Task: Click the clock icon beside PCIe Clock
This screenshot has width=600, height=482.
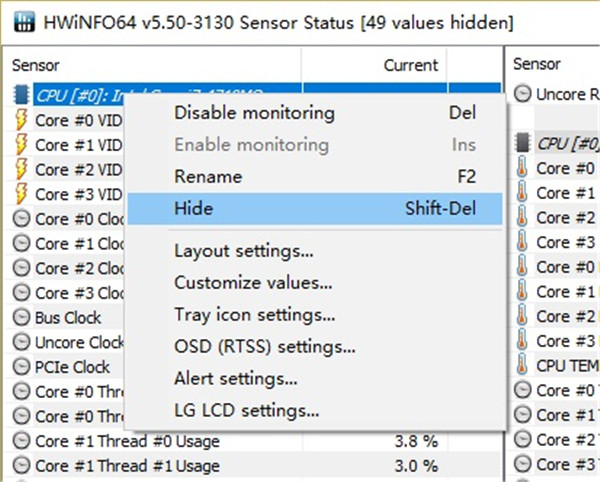Action: 21,367
